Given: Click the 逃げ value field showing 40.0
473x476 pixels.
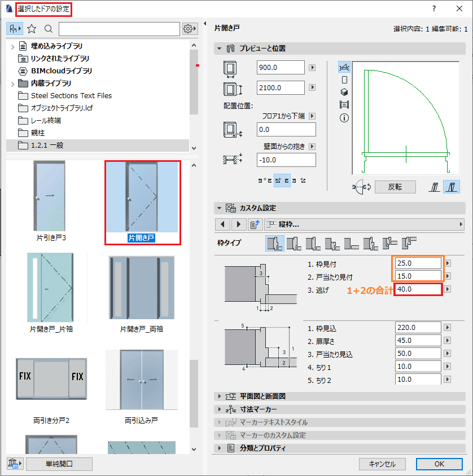Looking at the screenshot, I should tap(418, 289).
